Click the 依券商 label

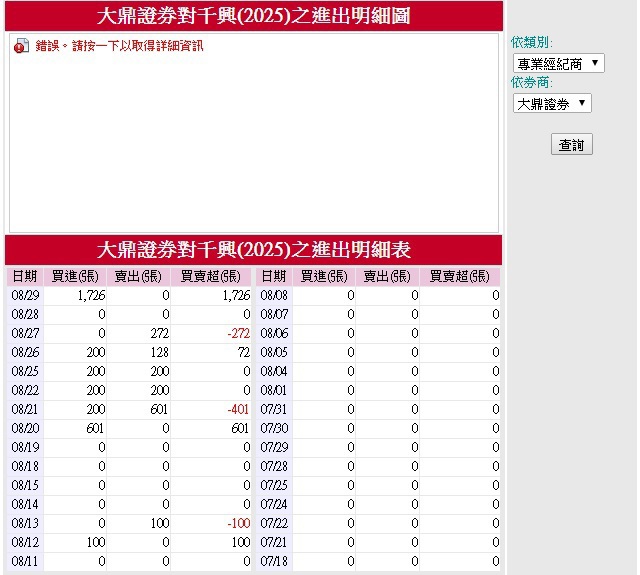pos(531,82)
